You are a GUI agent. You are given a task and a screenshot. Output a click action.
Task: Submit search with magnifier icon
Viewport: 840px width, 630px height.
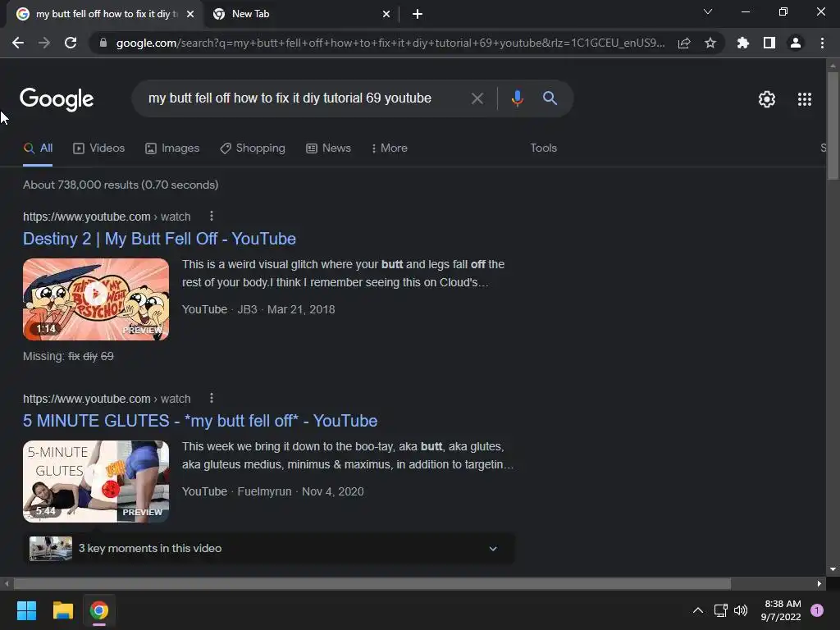coord(550,98)
